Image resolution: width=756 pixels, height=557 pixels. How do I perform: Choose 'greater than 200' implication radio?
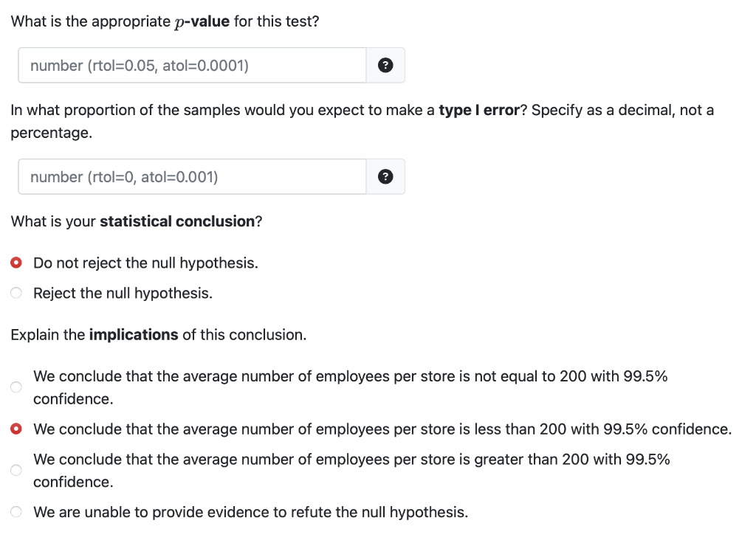coord(16,470)
